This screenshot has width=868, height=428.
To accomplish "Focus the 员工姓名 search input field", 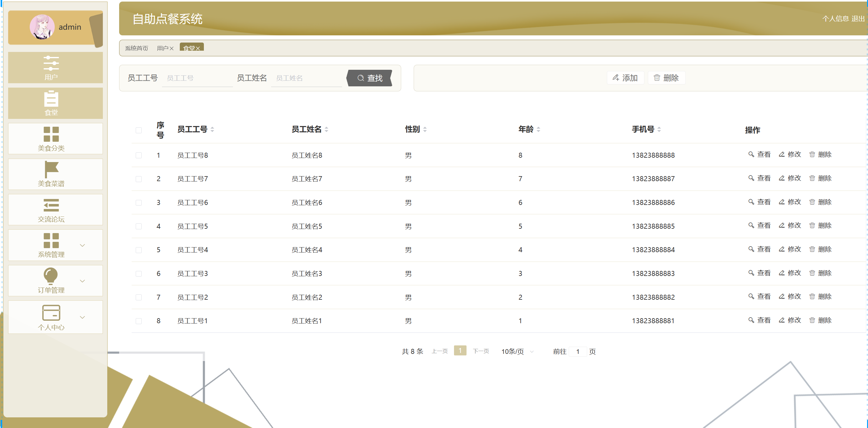I will click(306, 78).
